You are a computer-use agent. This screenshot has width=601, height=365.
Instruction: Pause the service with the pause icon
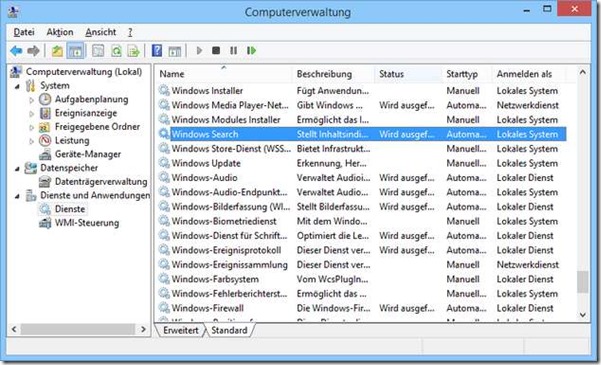click(x=233, y=51)
